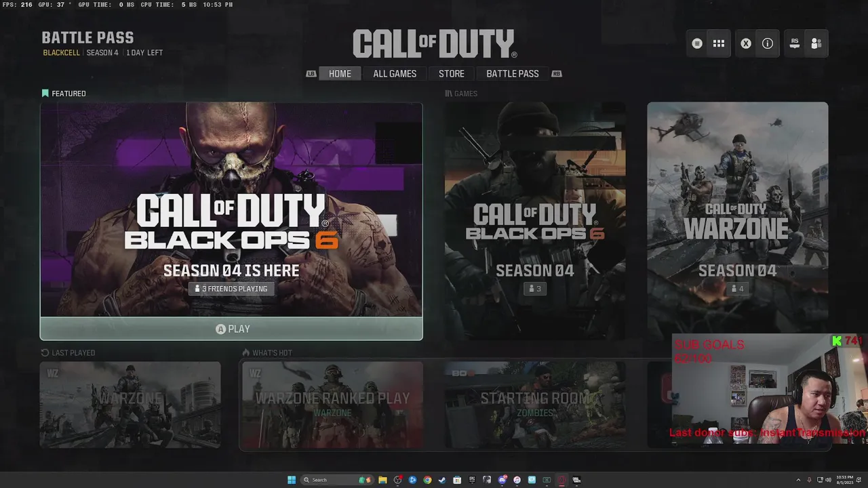Open the BATTLE PASS tab
The height and width of the screenshot is (488, 868).
pyautogui.click(x=513, y=74)
